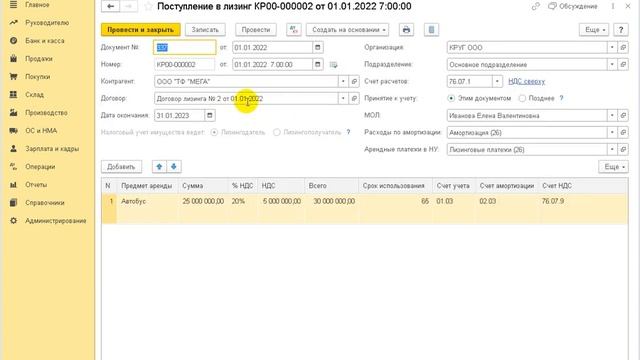Show help for Налоговый учет имущества

[x=348, y=132]
